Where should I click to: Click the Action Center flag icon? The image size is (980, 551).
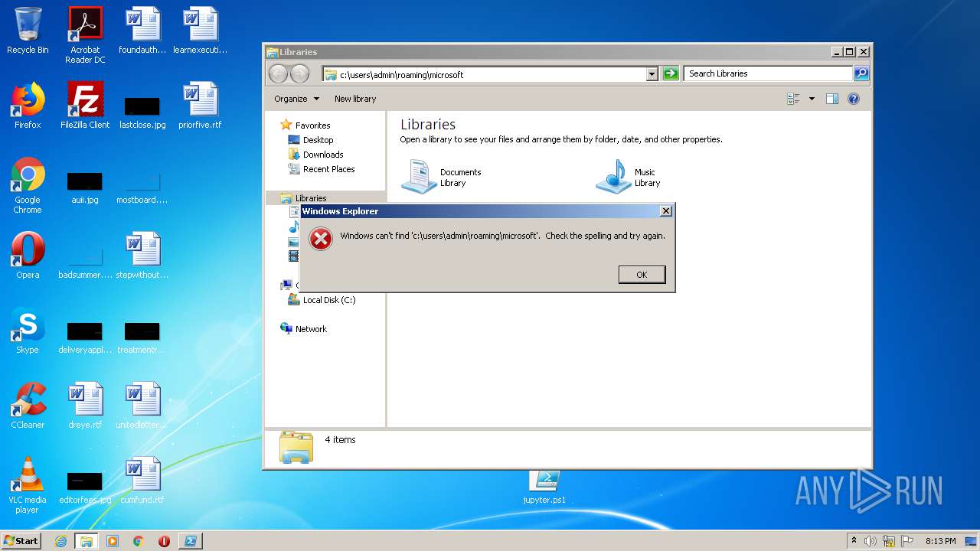pyautogui.click(x=907, y=541)
